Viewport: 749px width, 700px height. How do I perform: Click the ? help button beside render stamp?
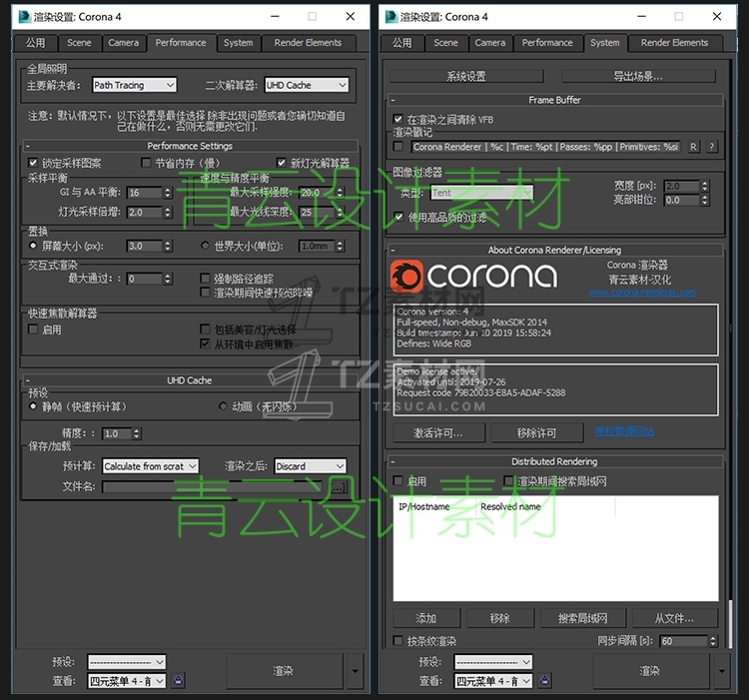point(712,147)
